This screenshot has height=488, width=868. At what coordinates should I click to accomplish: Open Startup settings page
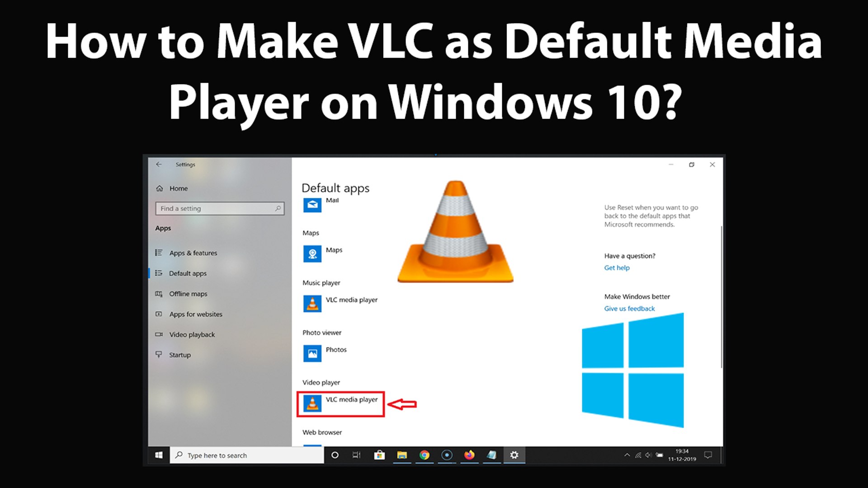pyautogui.click(x=173, y=355)
